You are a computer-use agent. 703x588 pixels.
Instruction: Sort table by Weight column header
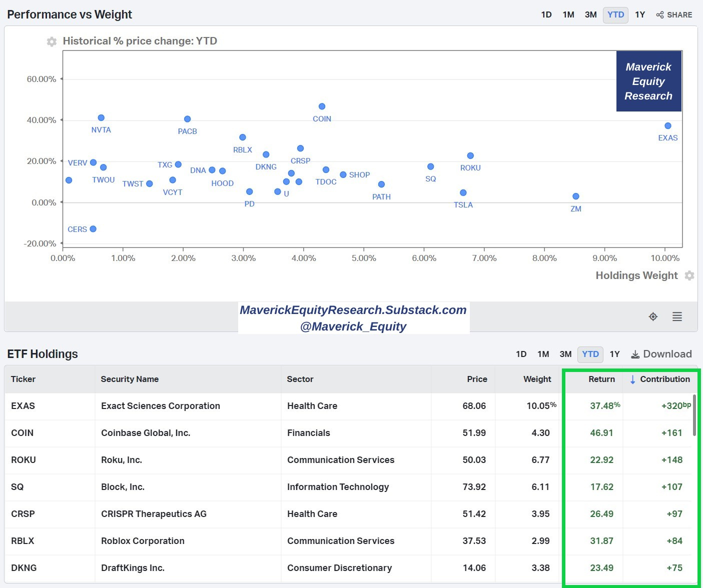point(537,379)
